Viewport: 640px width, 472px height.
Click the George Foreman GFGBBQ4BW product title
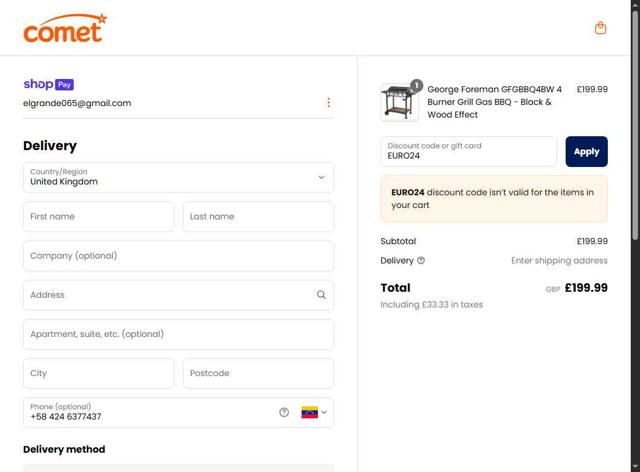[x=495, y=102]
